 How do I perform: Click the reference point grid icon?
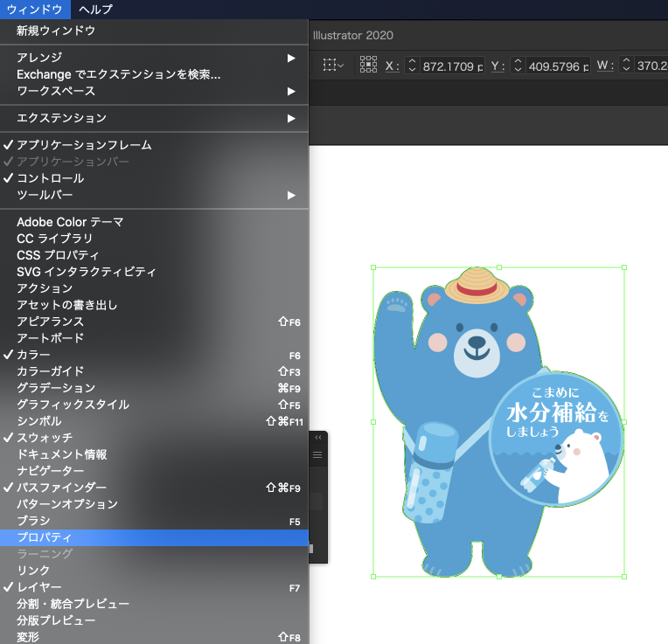point(368,65)
